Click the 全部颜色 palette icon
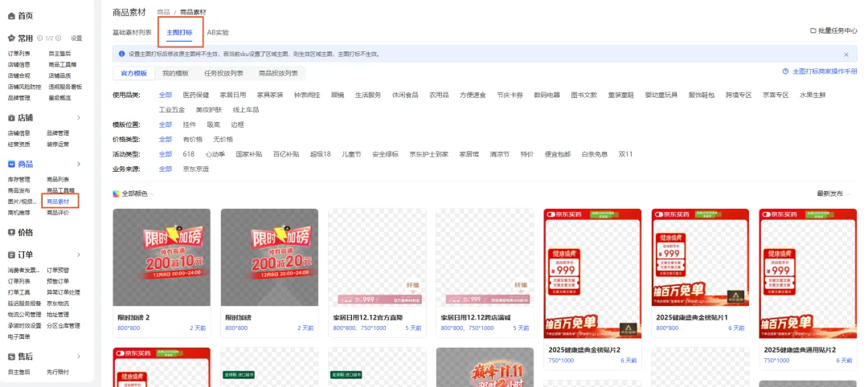The width and height of the screenshot is (868, 387). coord(116,194)
